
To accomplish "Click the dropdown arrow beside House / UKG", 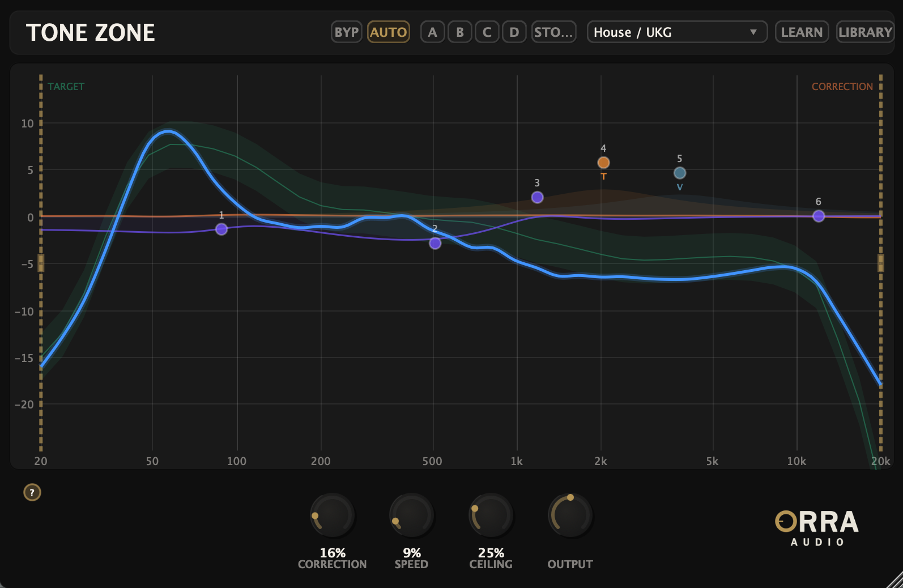I will click(753, 32).
